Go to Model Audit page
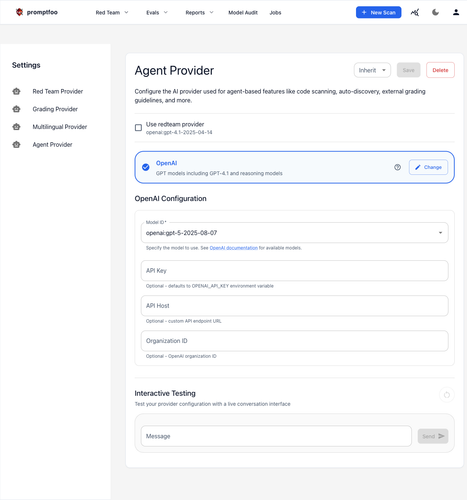The image size is (467, 500). click(243, 13)
